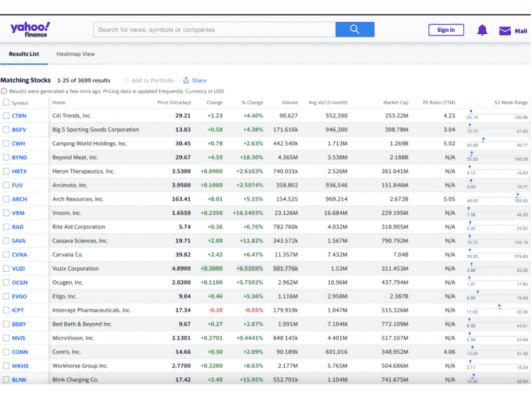Click CTRN 52-week range slider

(x=497, y=114)
